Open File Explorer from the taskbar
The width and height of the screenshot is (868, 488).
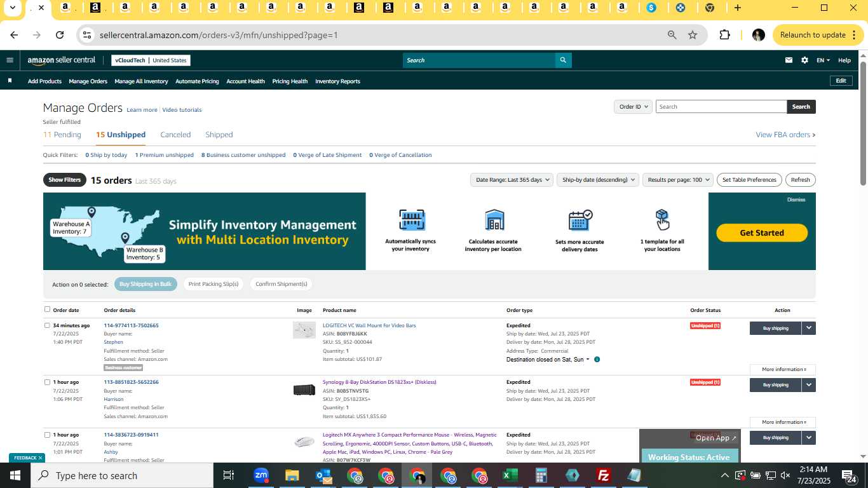click(292, 475)
